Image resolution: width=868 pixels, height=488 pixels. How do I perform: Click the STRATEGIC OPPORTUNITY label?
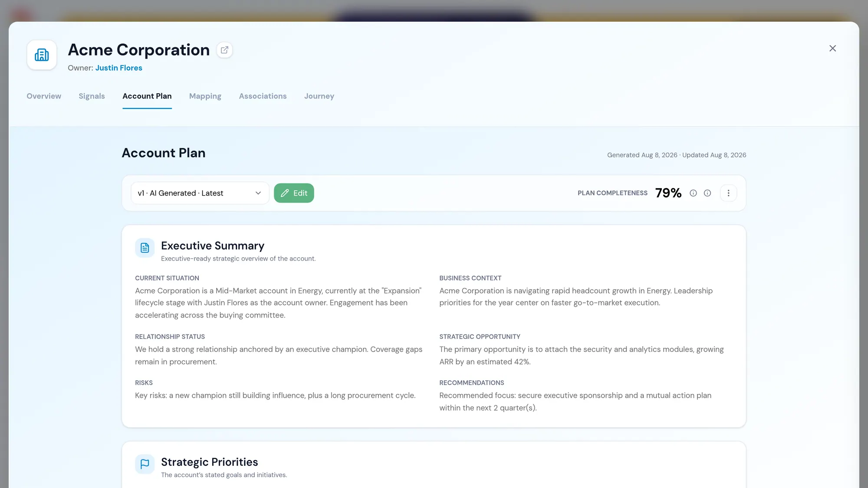pos(480,337)
